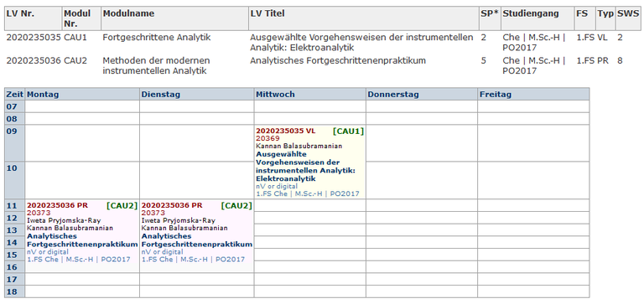Select LV number 2020235035 in the course list
The image size is (644, 304).
(34, 38)
